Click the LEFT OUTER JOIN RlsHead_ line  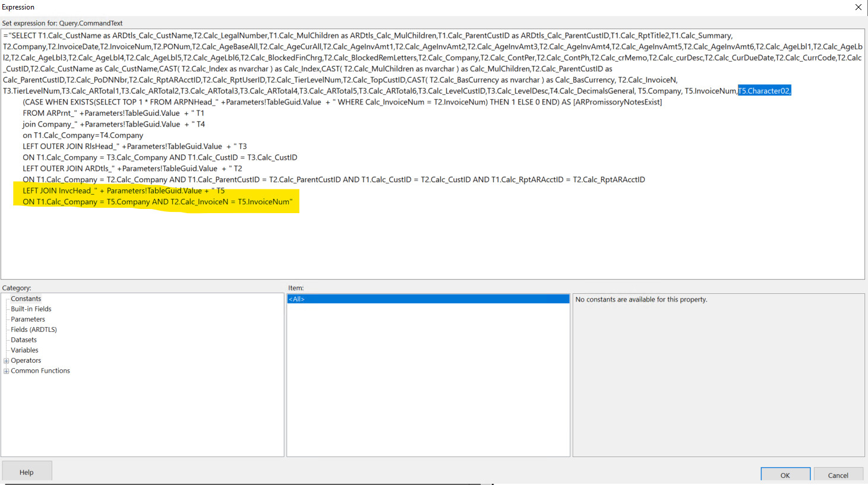[x=135, y=146]
